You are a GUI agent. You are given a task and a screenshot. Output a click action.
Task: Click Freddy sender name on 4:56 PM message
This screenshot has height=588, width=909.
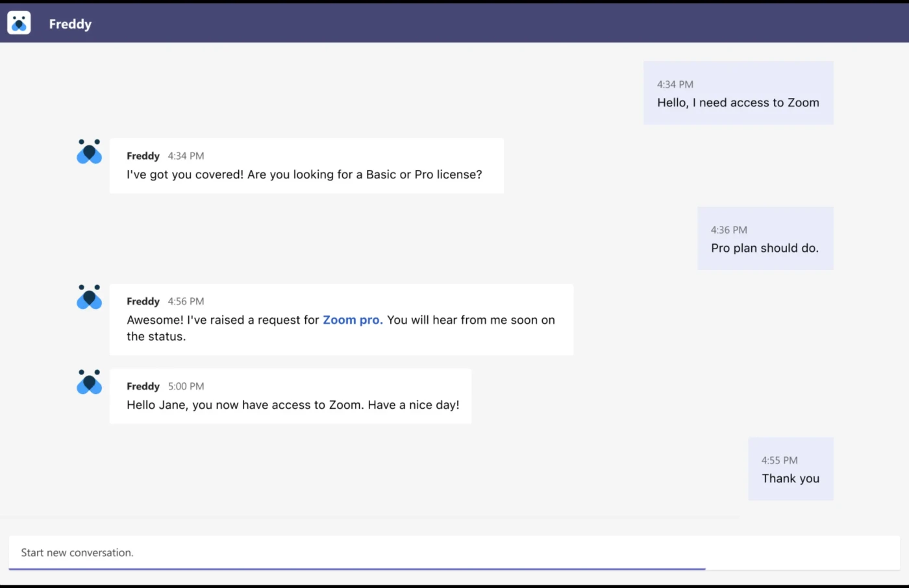[x=143, y=301]
